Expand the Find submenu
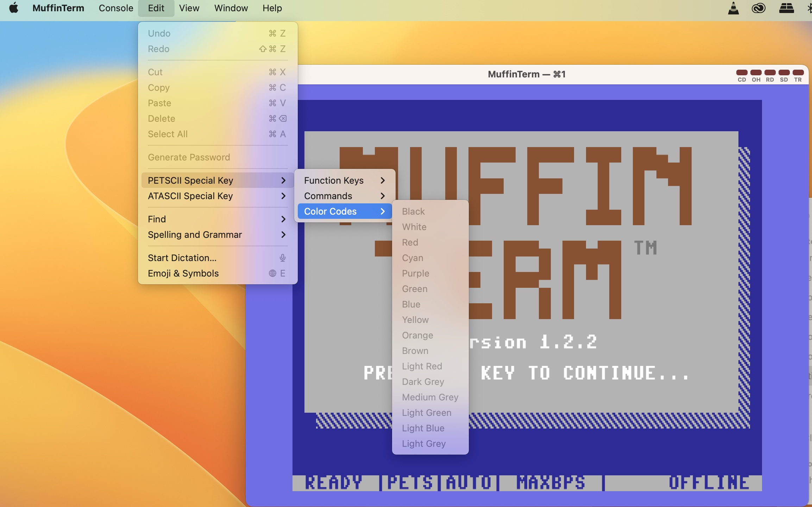The width and height of the screenshot is (812, 507). click(x=218, y=219)
